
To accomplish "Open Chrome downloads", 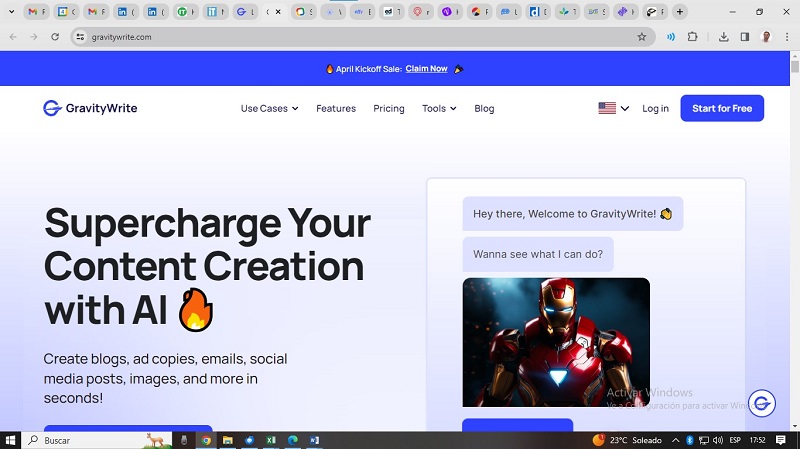I will point(723,37).
